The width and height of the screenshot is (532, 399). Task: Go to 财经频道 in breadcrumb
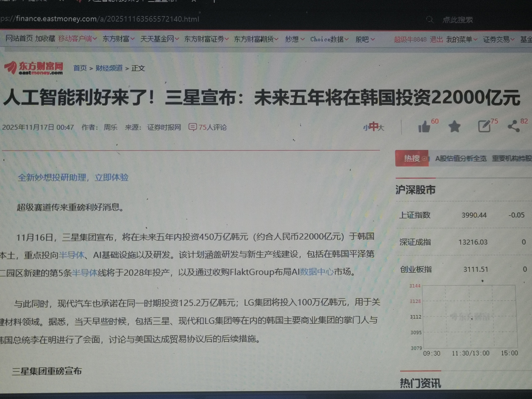(109, 68)
